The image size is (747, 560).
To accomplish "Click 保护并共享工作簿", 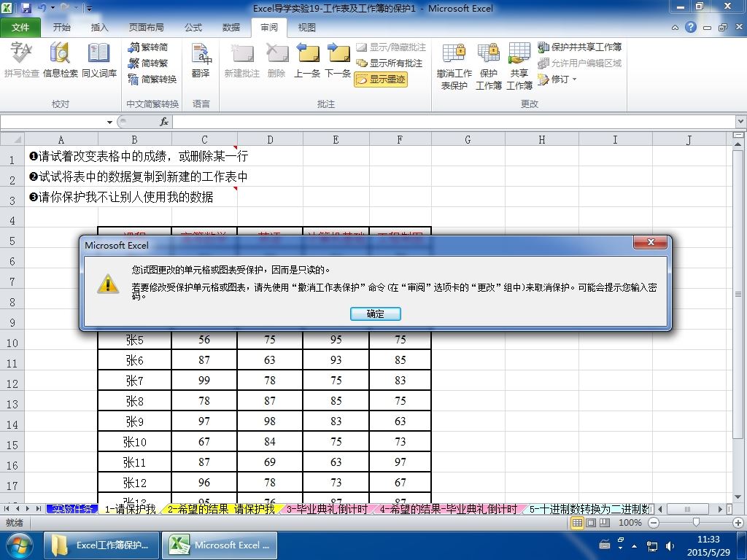I will point(580,47).
